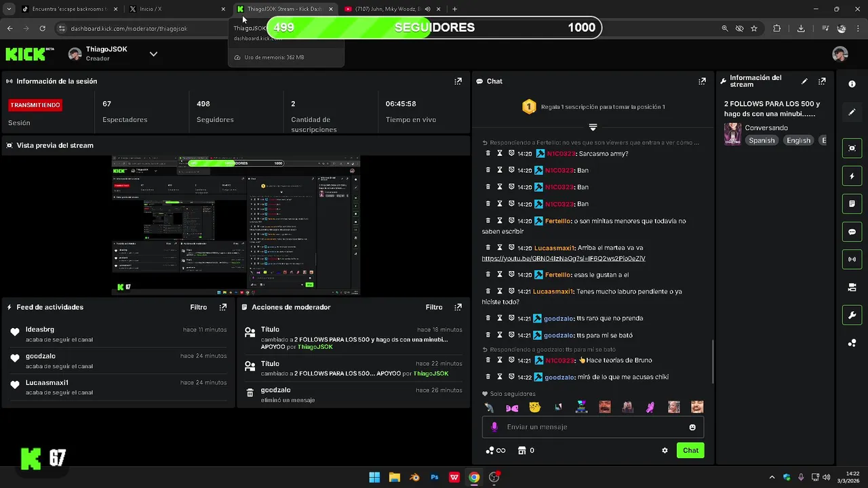Toggle the broadcast signal panel button in the sidebar
The height and width of the screenshot is (488, 868).
852,260
